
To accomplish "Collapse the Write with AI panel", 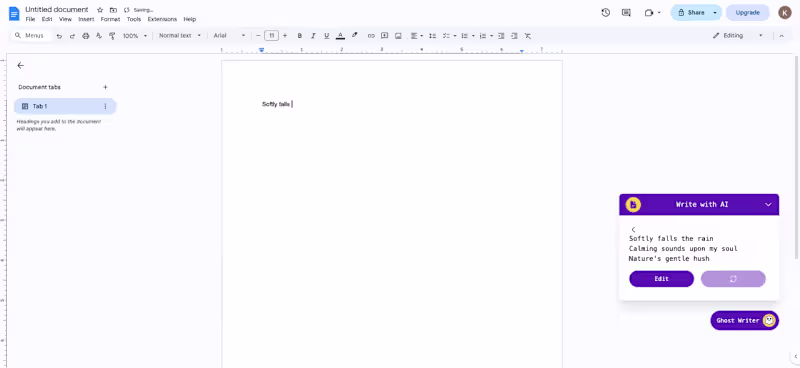I will [768, 205].
